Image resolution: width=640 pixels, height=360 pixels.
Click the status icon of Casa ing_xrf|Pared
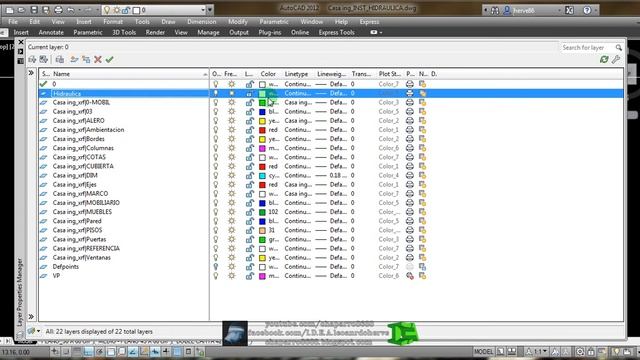point(44,221)
